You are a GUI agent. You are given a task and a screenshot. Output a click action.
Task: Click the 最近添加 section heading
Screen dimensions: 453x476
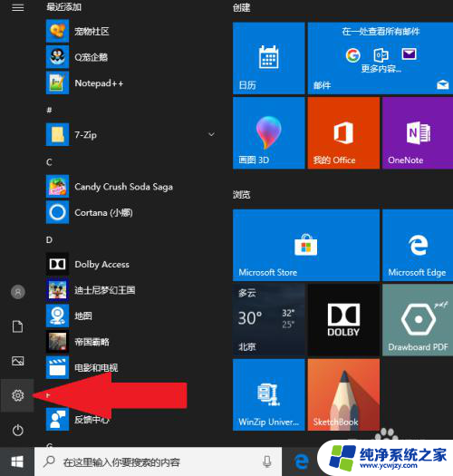[63, 7]
